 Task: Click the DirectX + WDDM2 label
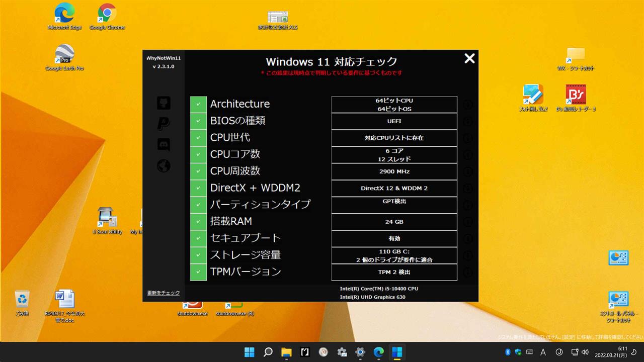click(255, 188)
